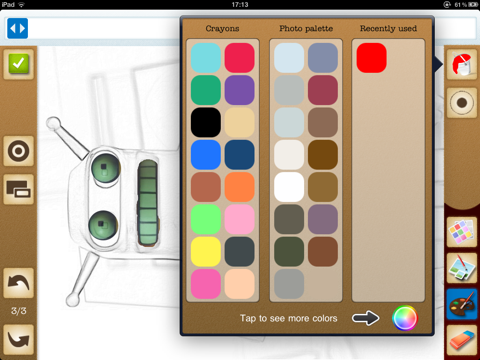Choose the crimson red crayon
The image size is (480, 360).
(x=239, y=58)
